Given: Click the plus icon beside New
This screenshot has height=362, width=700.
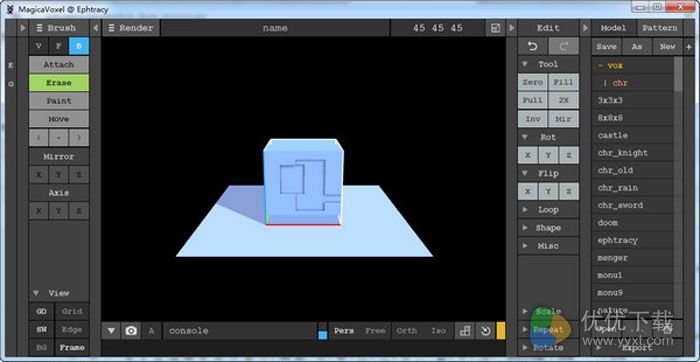Looking at the screenshot, I should click(x=688, y=46).
